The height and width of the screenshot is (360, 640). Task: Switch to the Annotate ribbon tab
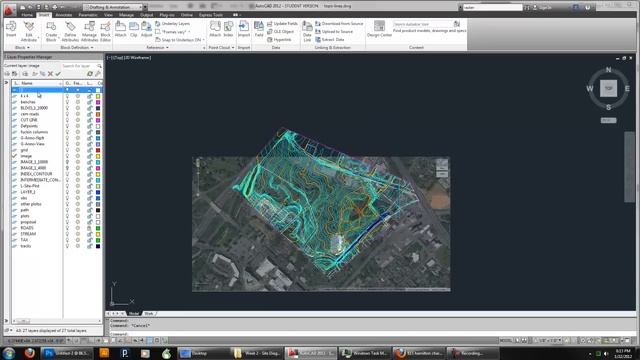tap(64, 15)
